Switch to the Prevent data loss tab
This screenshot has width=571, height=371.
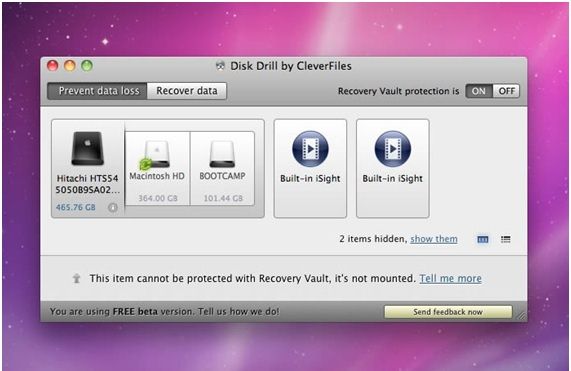(97, 91)
